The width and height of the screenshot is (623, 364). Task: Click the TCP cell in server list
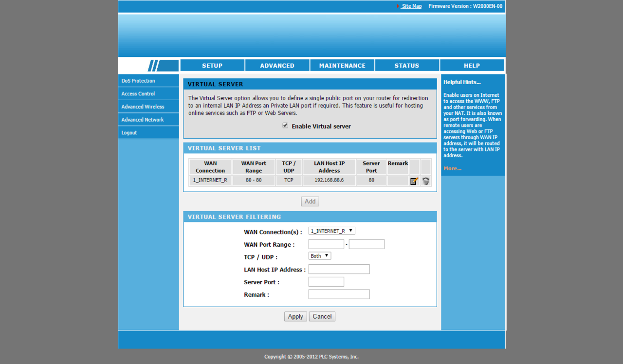point(289,181)
